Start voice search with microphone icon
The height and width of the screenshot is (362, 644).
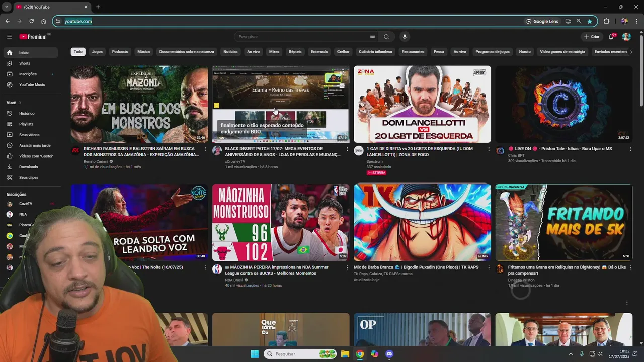pos(405,37)
